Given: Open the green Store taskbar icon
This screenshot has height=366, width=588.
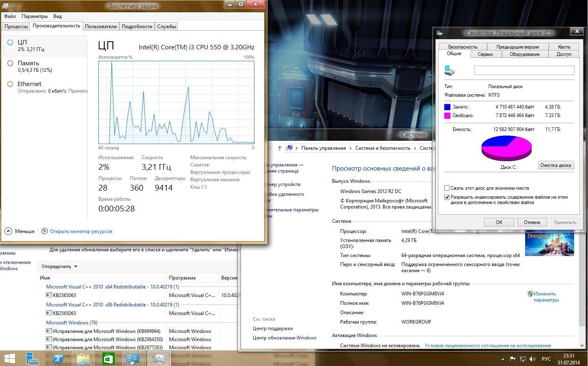Looking at the screenshot, I should tap(108, 359).
